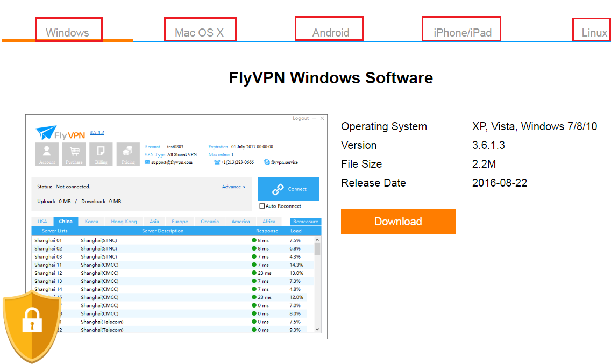Select the Shanghai 12 server row

(x=173, y=273)
